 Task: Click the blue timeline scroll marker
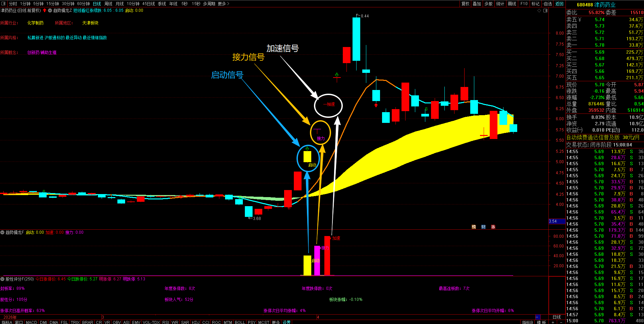point(538,317)
